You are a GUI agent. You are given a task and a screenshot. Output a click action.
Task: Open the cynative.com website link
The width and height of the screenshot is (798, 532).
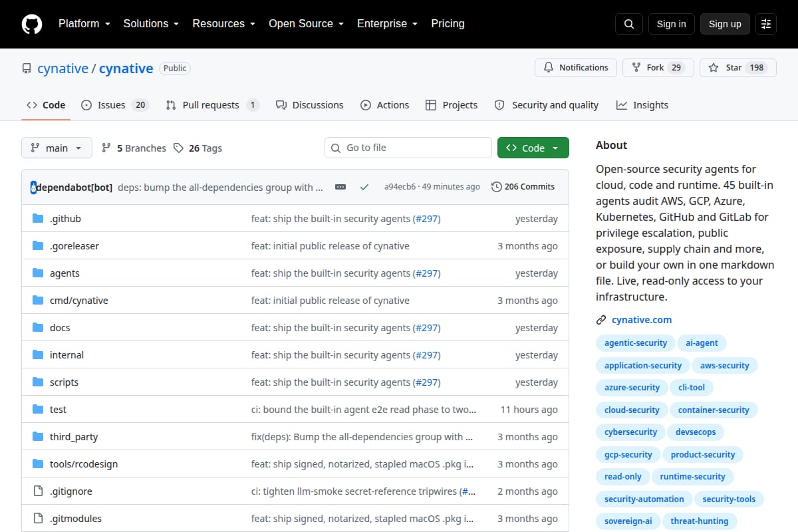point(642,320)
